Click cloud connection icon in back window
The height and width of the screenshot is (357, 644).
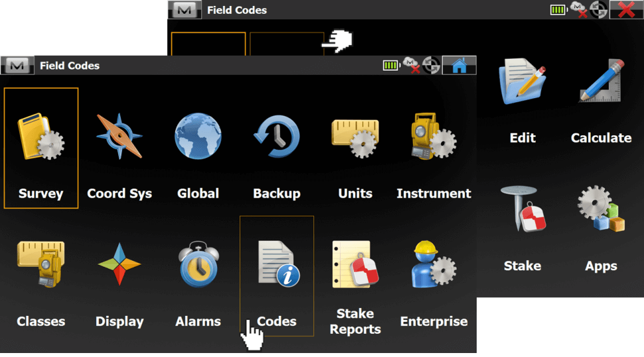(x=578, y=9)
